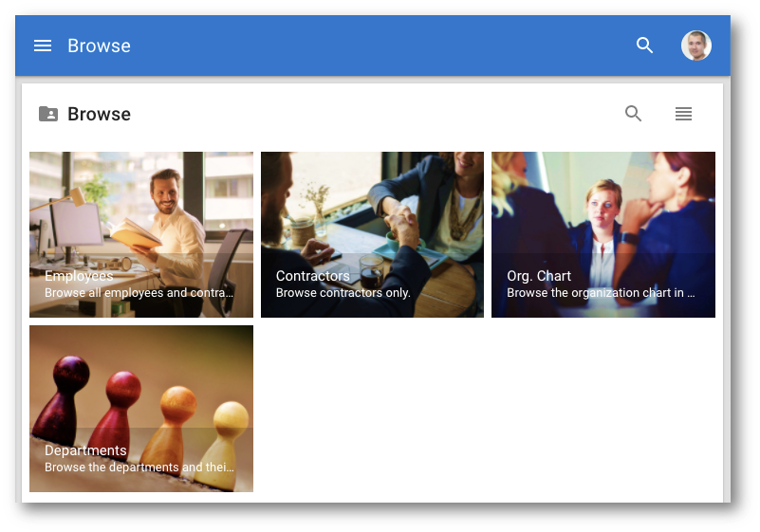Open the user profile avatar
Image resolution: width=760 pixels, height=532 pixels.
tap(696, 46)
